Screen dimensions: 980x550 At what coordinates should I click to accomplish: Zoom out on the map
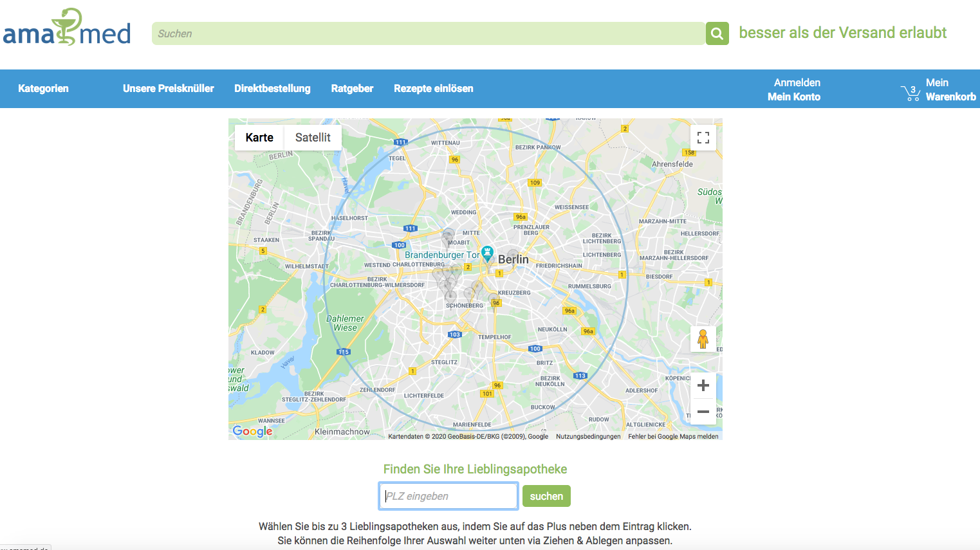pos(703,412)
